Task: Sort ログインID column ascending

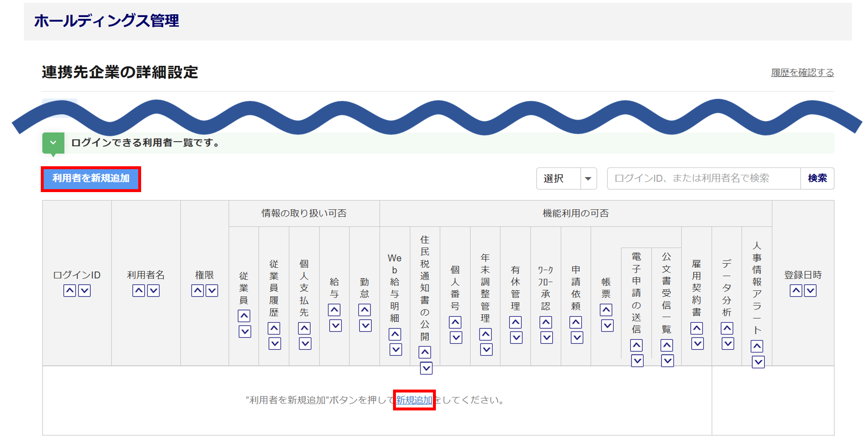Action: coord(70,290)
